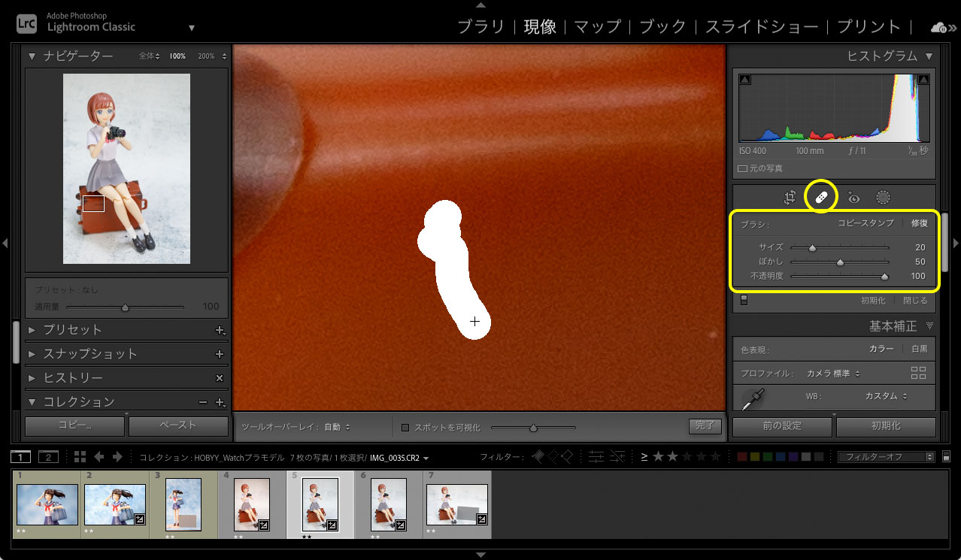The height and width of the screenshot is (560, 961).
Task: Toggle the spot removal on/off switch
Action: 744,301
